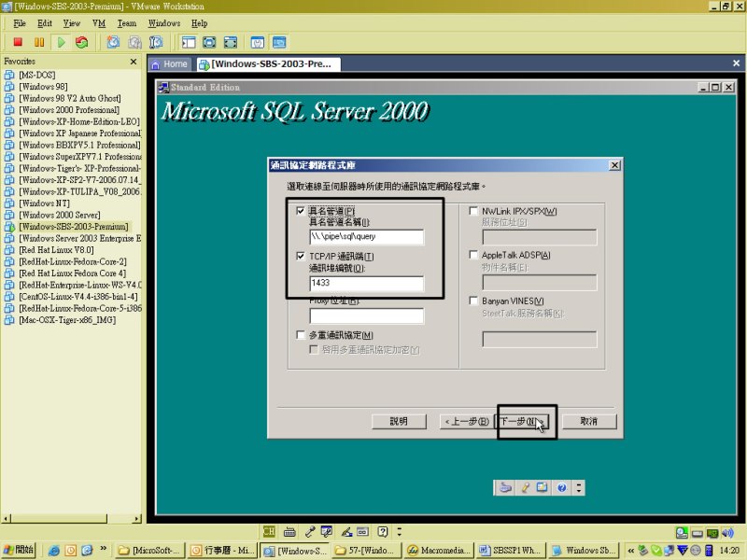This screenshot has width=747, height=560.
Task: Select [Windows 98] in Favorites list
Action: click(x=43, y=87)
